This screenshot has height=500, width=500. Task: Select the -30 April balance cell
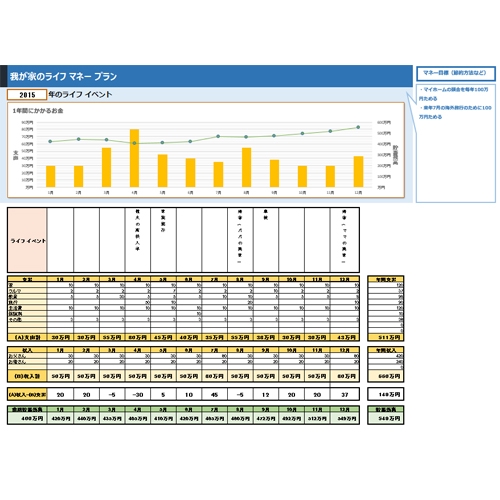click(138, 395)
